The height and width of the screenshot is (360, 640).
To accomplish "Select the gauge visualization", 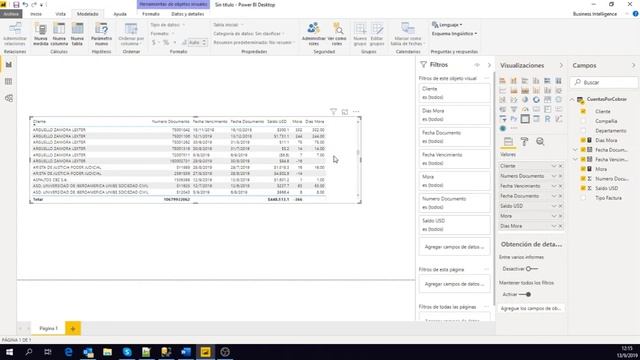I will point(525,109).
